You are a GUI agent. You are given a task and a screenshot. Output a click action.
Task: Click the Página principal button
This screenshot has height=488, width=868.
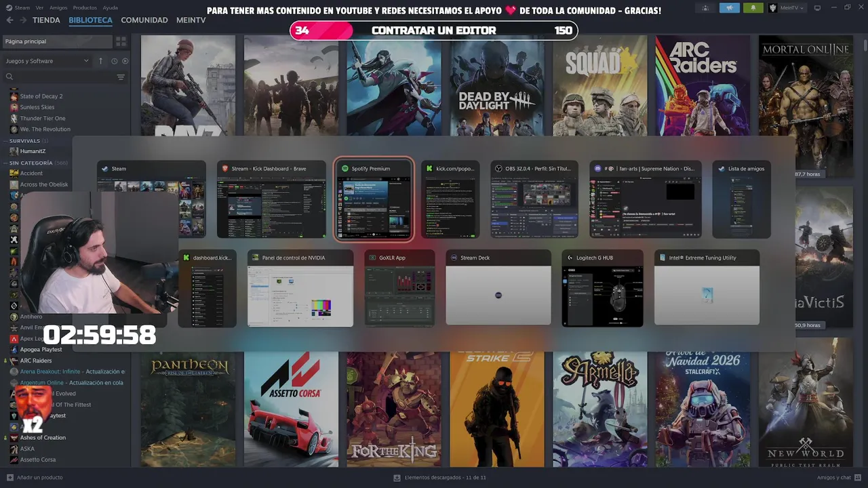coord(56,41)
